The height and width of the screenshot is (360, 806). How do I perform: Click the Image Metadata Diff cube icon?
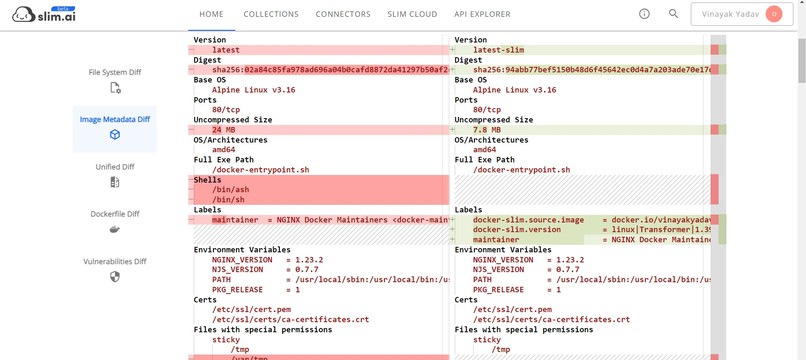(x=115, y=135)
